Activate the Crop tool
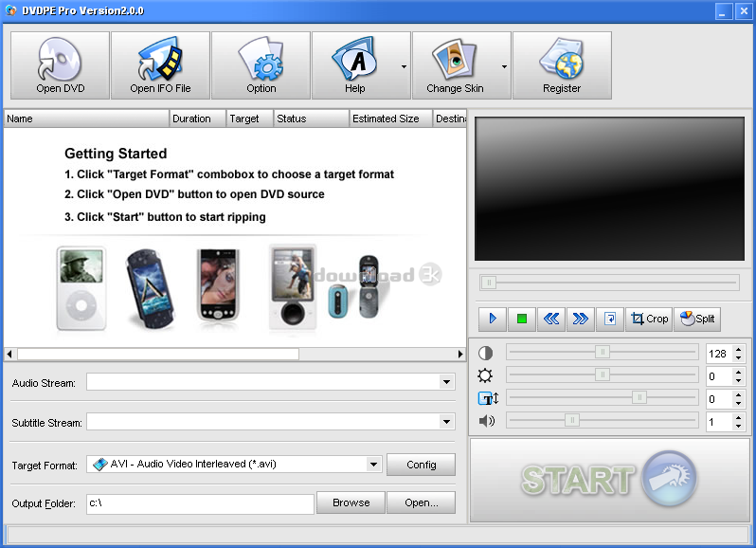The height and width of the screenshot is (548, 756). [649, 319]
